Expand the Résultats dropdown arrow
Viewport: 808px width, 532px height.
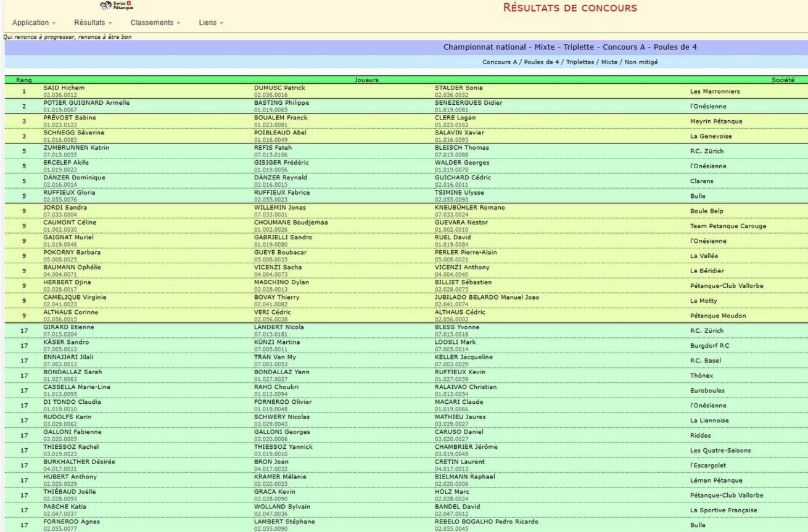pos(110,23)
